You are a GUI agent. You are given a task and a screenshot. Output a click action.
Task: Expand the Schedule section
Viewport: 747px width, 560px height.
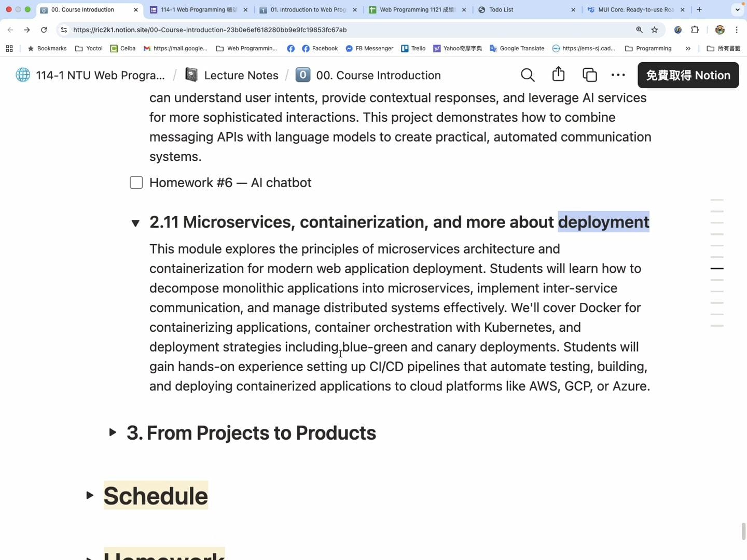pyautogui.click(x=90, y=496)
